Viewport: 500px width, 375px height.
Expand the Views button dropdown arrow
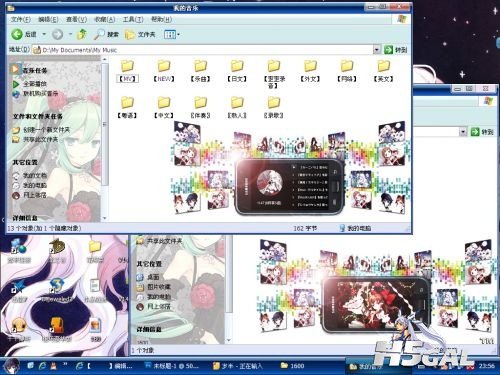pyautogui.click(x=178, y=34)
